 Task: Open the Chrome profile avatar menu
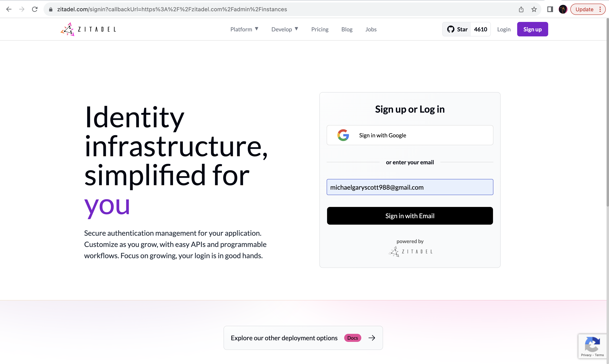(563, 9)
